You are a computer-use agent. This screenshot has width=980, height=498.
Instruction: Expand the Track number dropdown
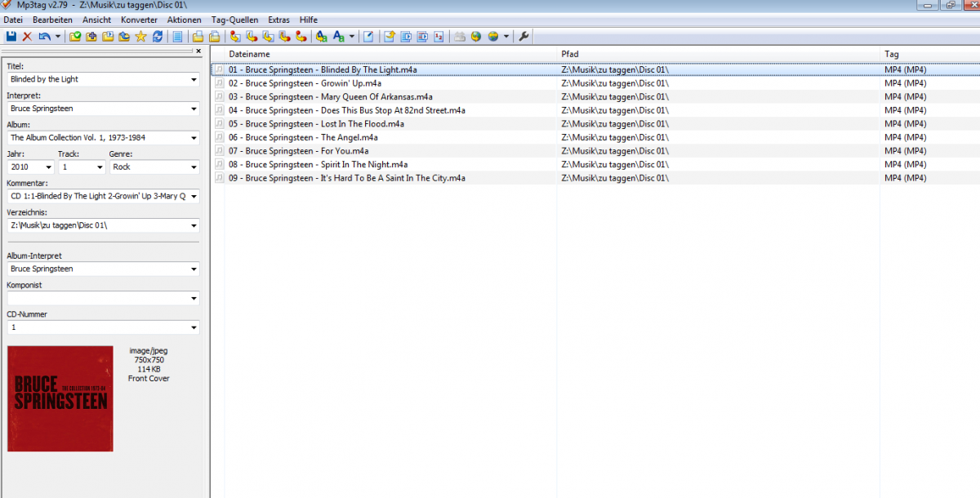tap(100, 167)
